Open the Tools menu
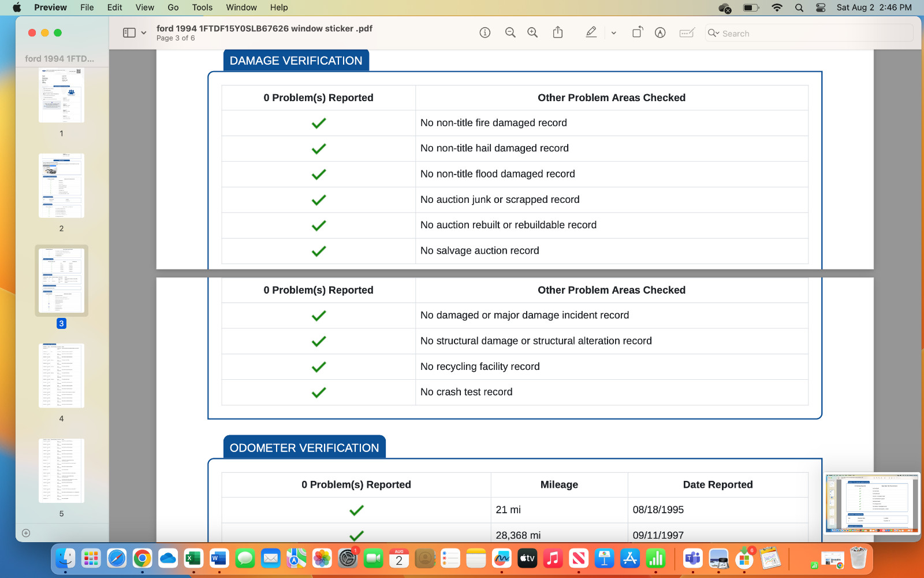Image resolution: width=924 pixels, height=578 pixels. [x=202, y=8]
